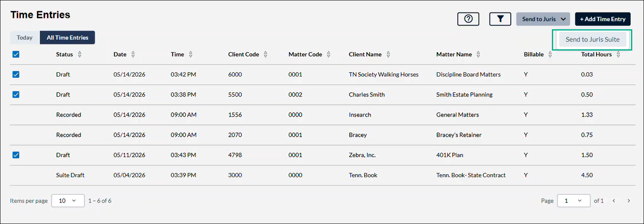Open the help question mark icon
This screenshot has width=644, height=224.
pyautogui.click(x=468, y=19)
